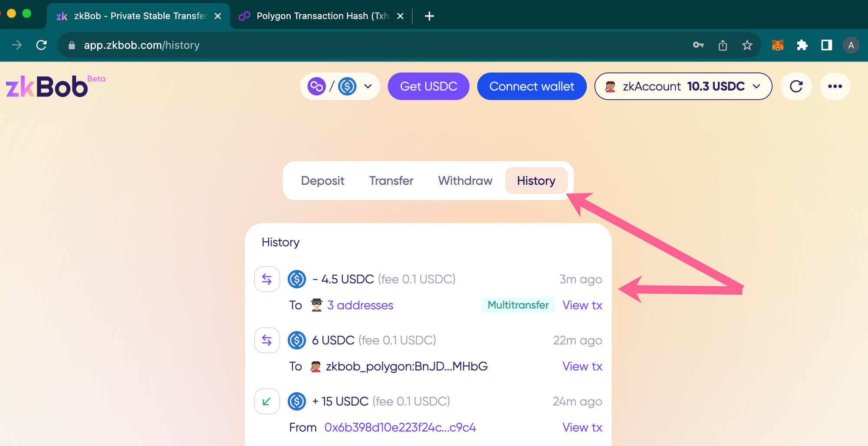Bookmark this page with the star icon
868x446 pixels.
[x=747, y=45]
